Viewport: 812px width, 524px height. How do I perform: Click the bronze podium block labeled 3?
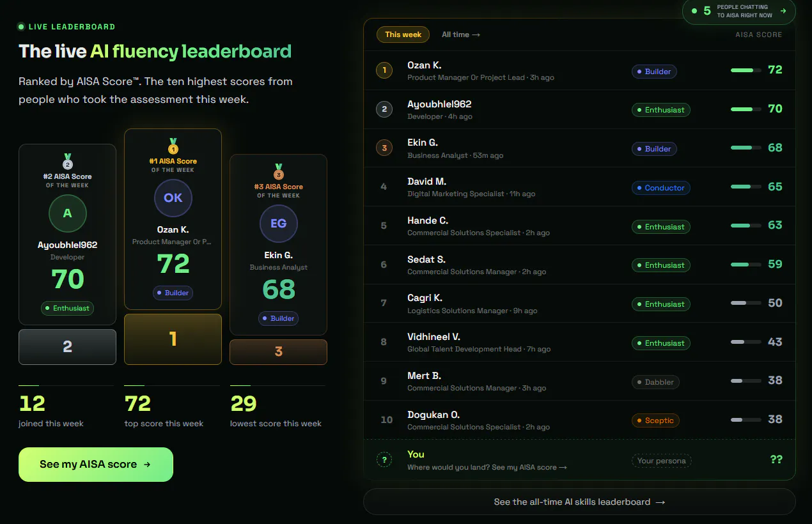point(278,352)
